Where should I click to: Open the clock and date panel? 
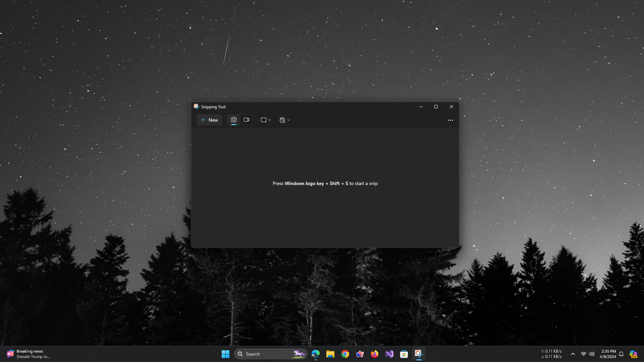(x=608, y=354)
